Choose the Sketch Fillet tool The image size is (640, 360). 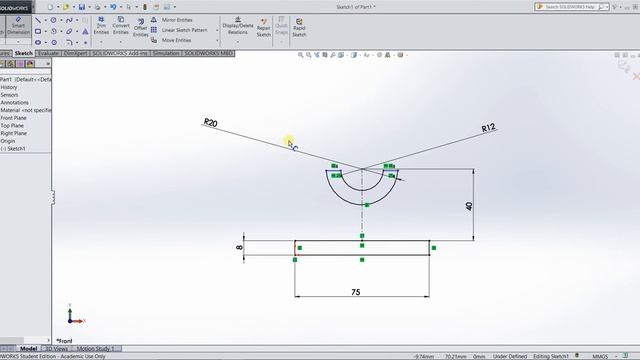(69, 42)
